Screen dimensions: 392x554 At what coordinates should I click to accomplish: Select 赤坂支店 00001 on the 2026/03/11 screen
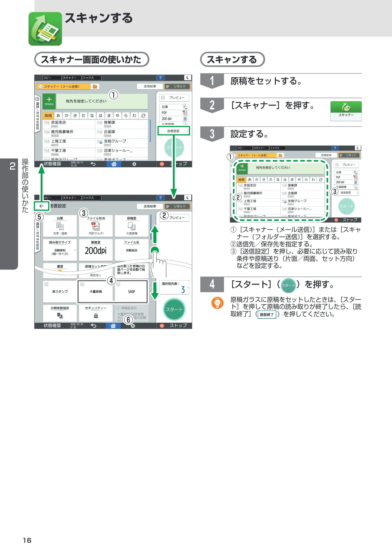tap(69, 124)
